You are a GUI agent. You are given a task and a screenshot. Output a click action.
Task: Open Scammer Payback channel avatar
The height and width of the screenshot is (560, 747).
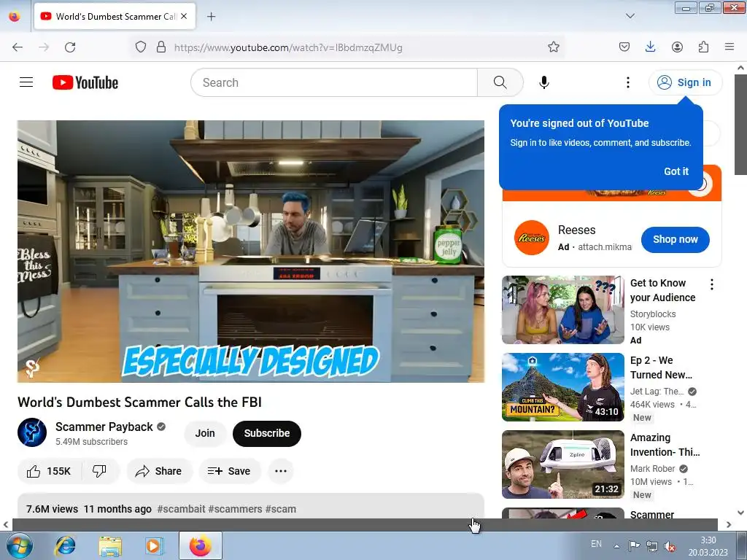pyautogui.click(x=32, y=432)
